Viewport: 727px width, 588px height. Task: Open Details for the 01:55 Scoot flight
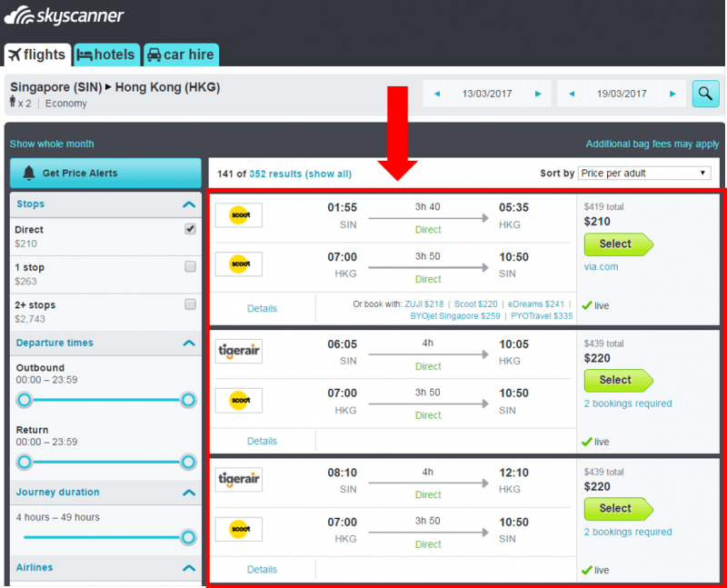[x=262, y=308]
